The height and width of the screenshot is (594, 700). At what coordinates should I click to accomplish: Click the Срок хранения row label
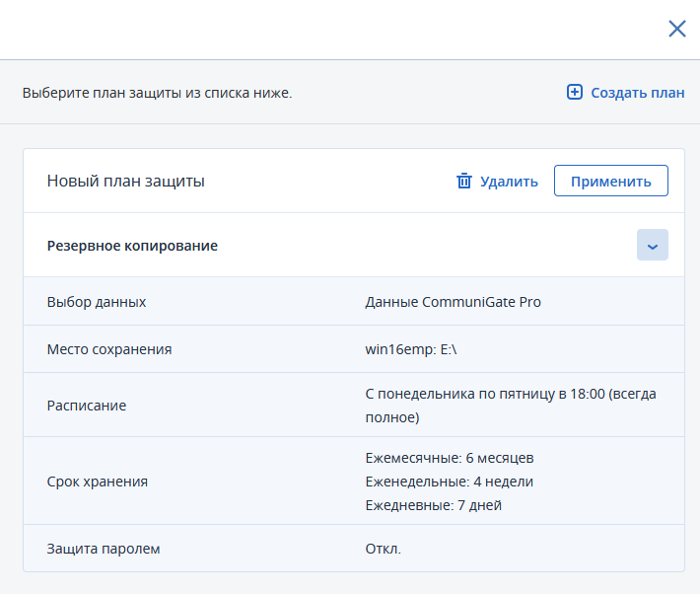coord(98,482)
